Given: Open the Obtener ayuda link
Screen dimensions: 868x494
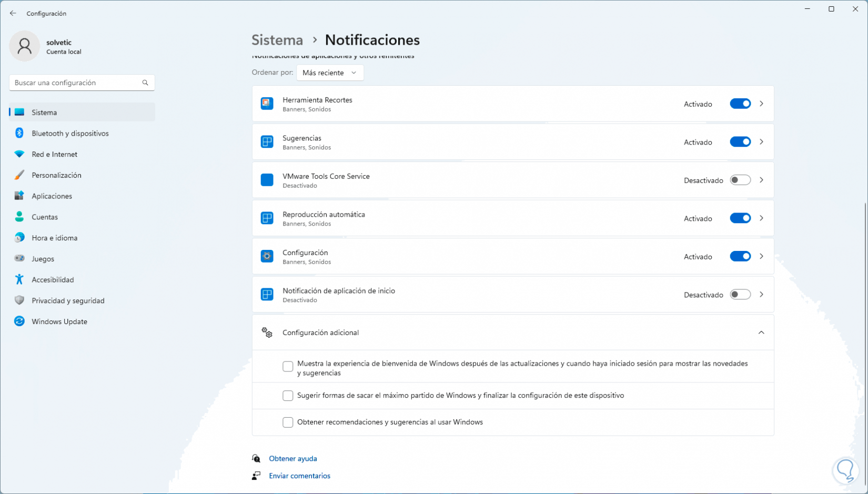Looking at the screenshot, I should tap(292, 459).
